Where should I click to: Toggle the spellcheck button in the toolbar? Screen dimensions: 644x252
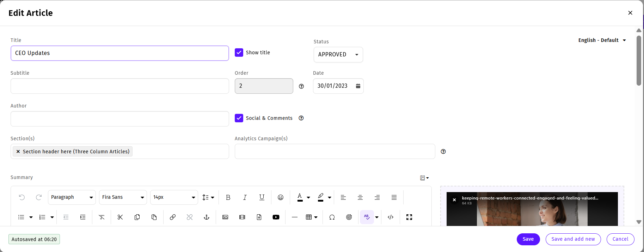click(367, 217)
